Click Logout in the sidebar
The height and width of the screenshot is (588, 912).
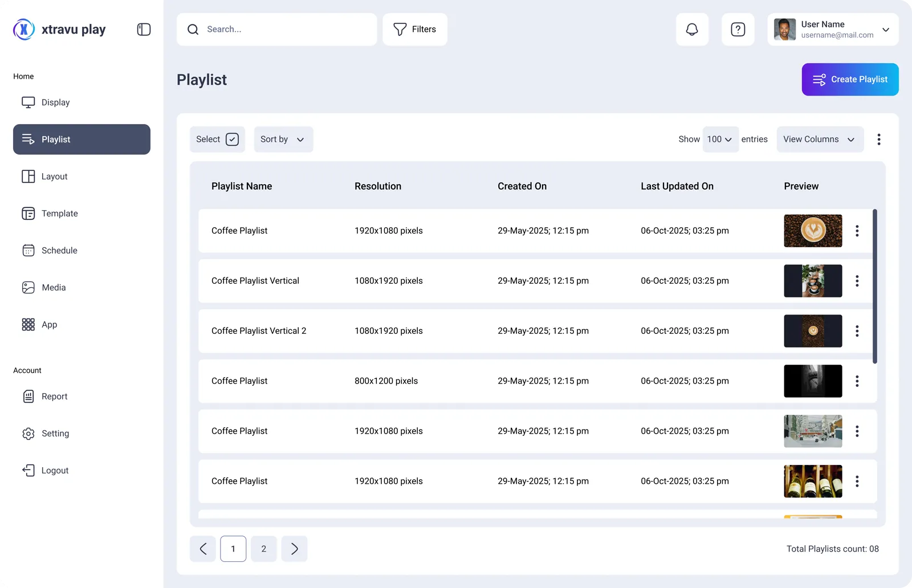coord(82,471)
